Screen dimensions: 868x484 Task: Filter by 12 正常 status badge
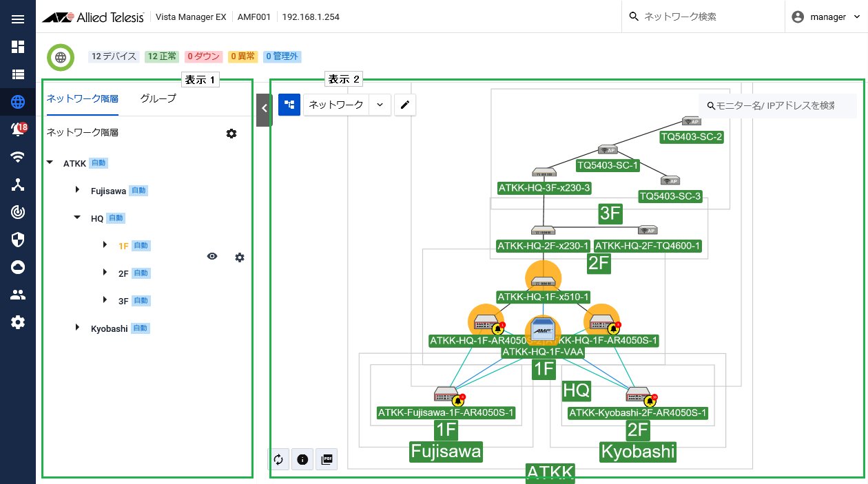(163, 56)
